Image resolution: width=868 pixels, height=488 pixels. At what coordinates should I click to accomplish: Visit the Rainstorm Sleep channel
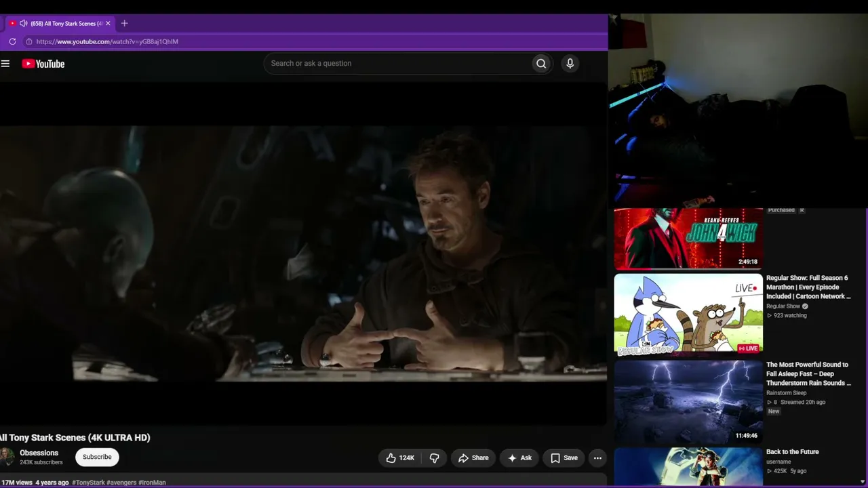point(787,393)
